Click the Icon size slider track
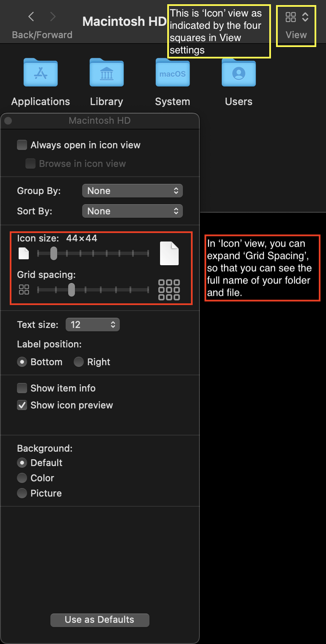This screenshot has height=644, width=326. click(x=93, y=253)
